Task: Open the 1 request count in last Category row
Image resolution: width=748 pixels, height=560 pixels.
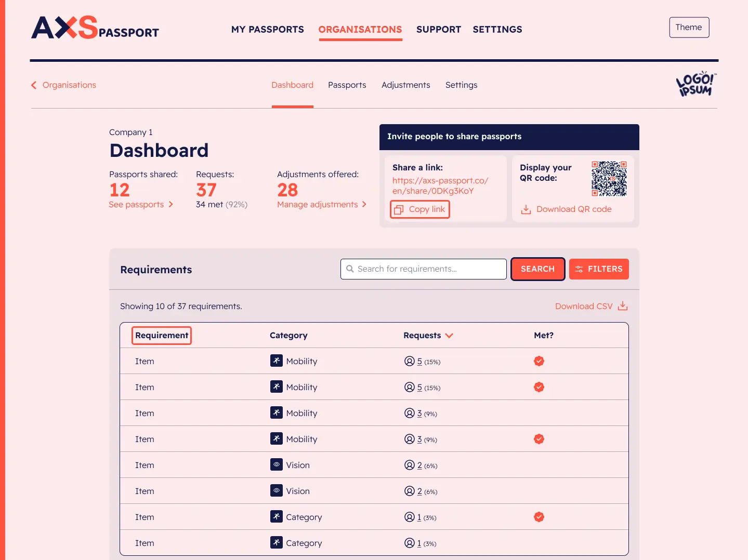Action: tap(419, 543)
